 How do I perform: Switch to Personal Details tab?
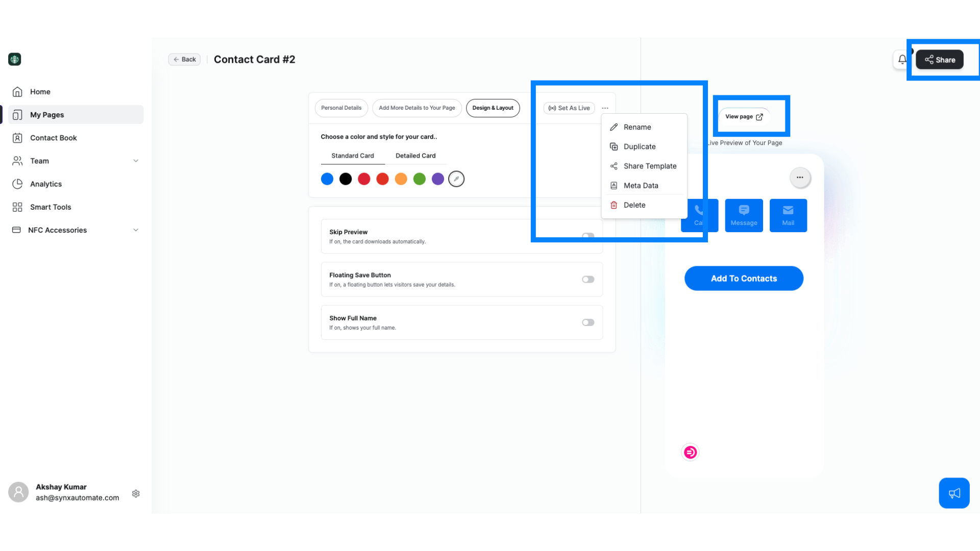pos(340,108)
